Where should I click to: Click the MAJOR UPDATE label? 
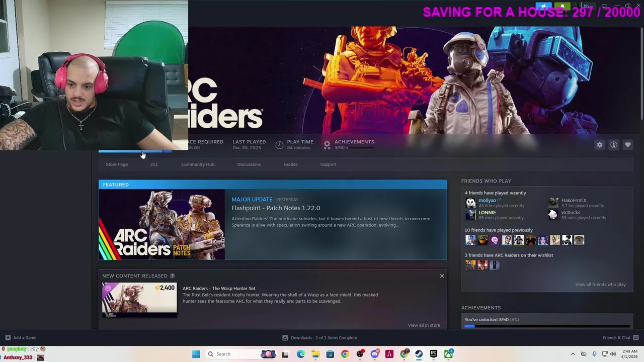(252, 200)
